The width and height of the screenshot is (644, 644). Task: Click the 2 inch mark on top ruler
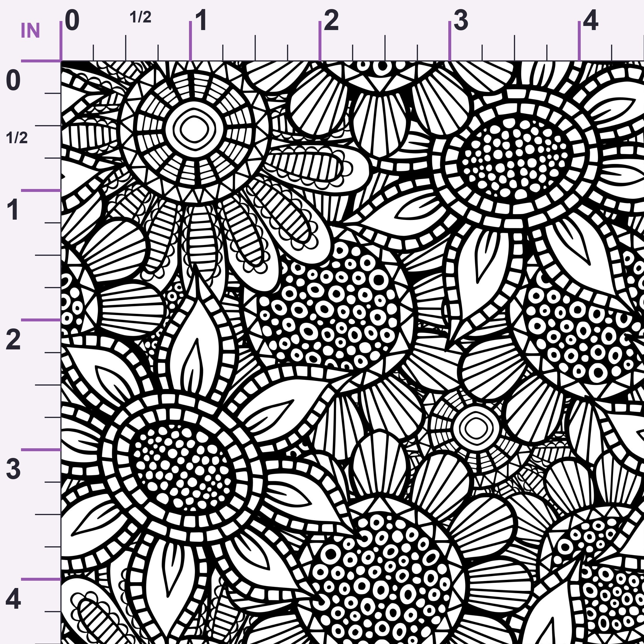(x=331, y=20)
